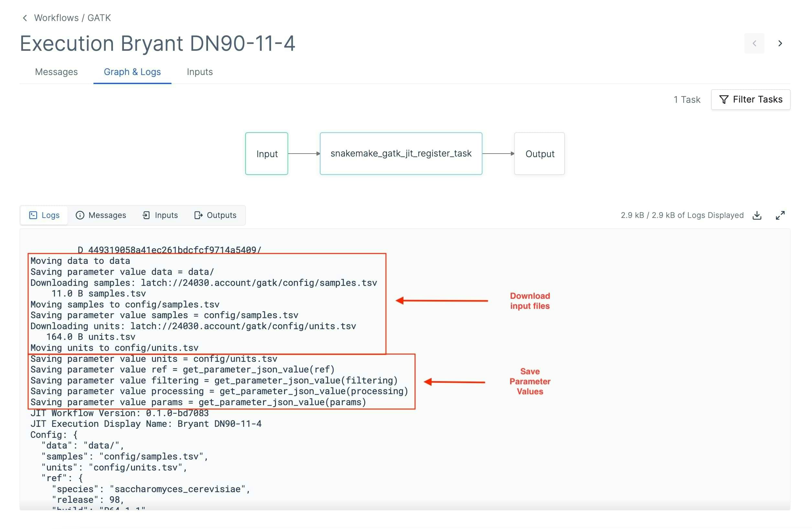Click log line 'Moving samples to config/samples.tsv'

(x=125, y=304)
